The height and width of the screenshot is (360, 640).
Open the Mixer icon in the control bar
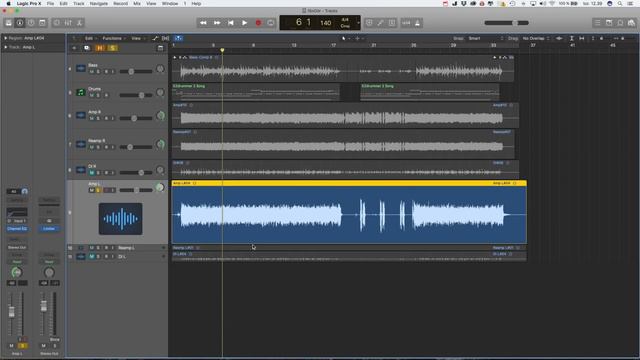(68, 23)
